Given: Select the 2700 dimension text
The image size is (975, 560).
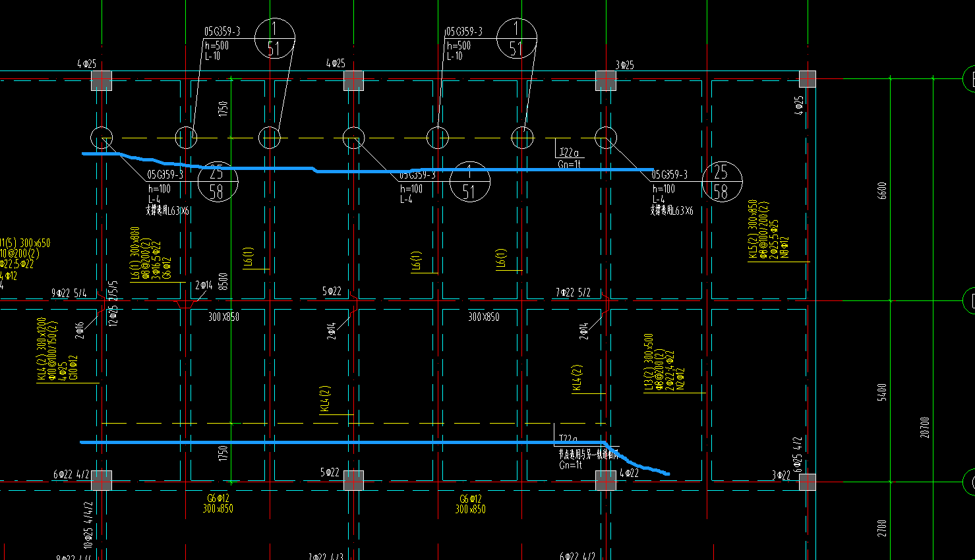Looking at the screenshot, I should click(x=883, y=528).
